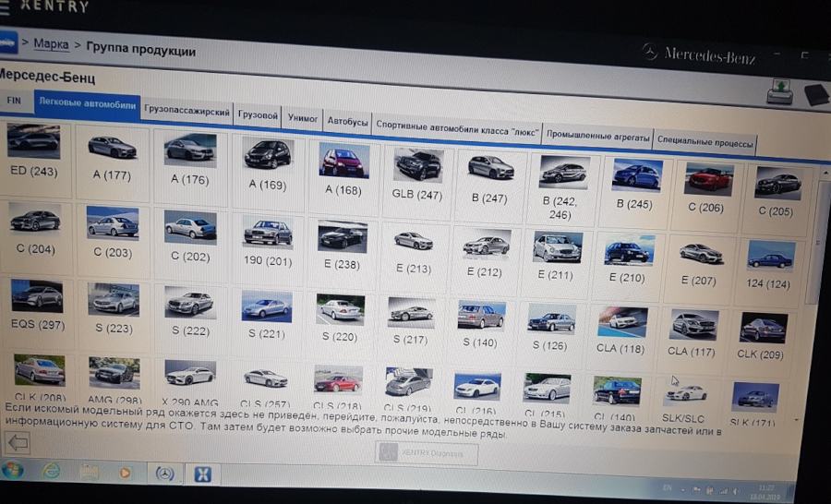Viewport: 831px width, 504px height.
Task: Open the S (220) model series
Action: (x=340, y=318)
